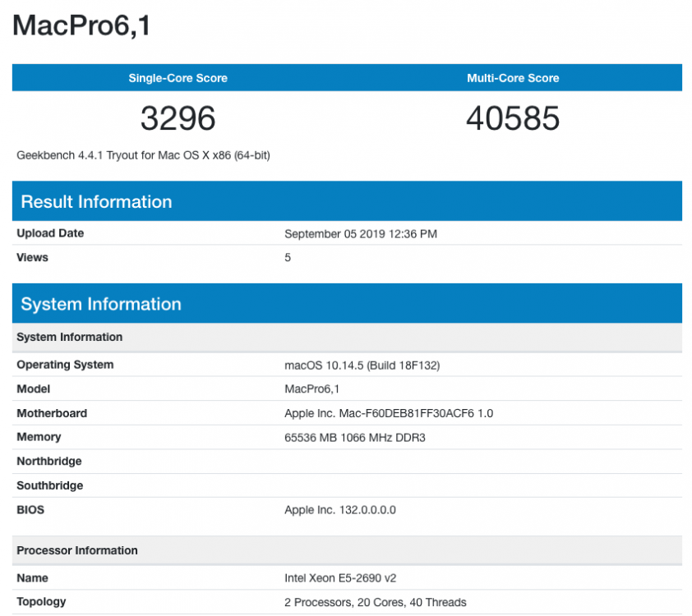Select the 2 Processors, 20 Cores, 40 Threads value
Image resolution: width=692 pixels, height=616 pixels.
coord(376,602)
